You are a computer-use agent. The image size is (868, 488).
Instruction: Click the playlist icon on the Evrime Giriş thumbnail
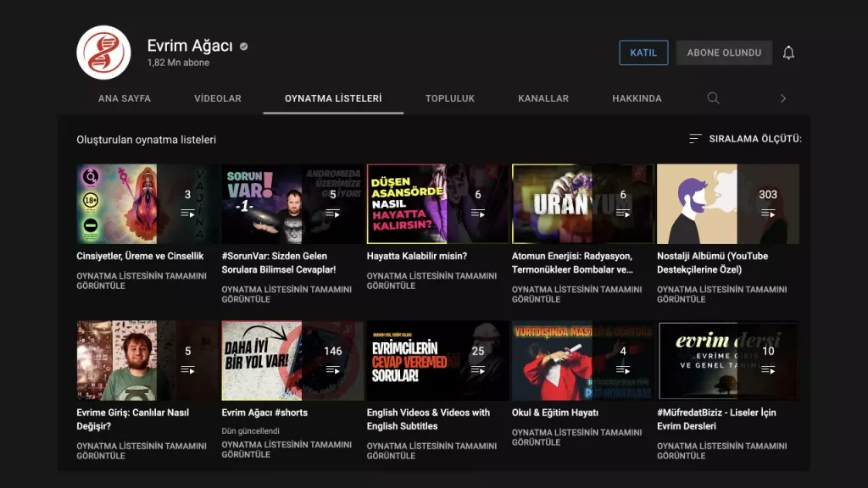187,369
